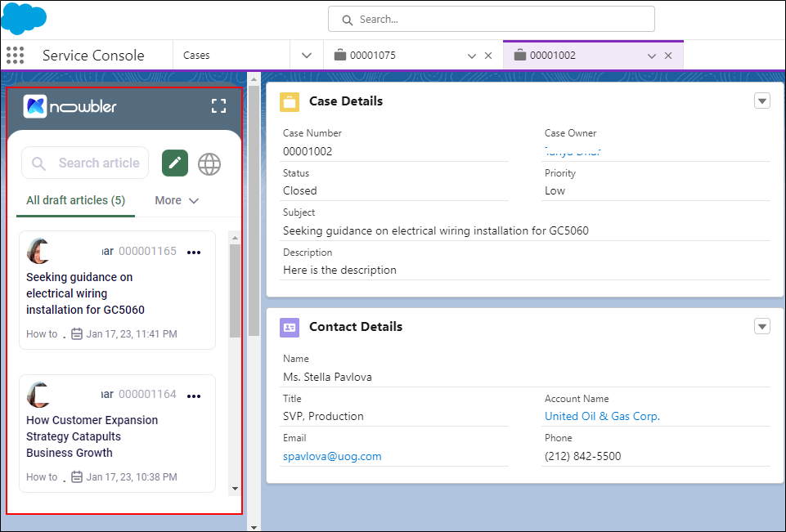Select the All draft articles tab
786x532 pixels.
click(75, 200)
